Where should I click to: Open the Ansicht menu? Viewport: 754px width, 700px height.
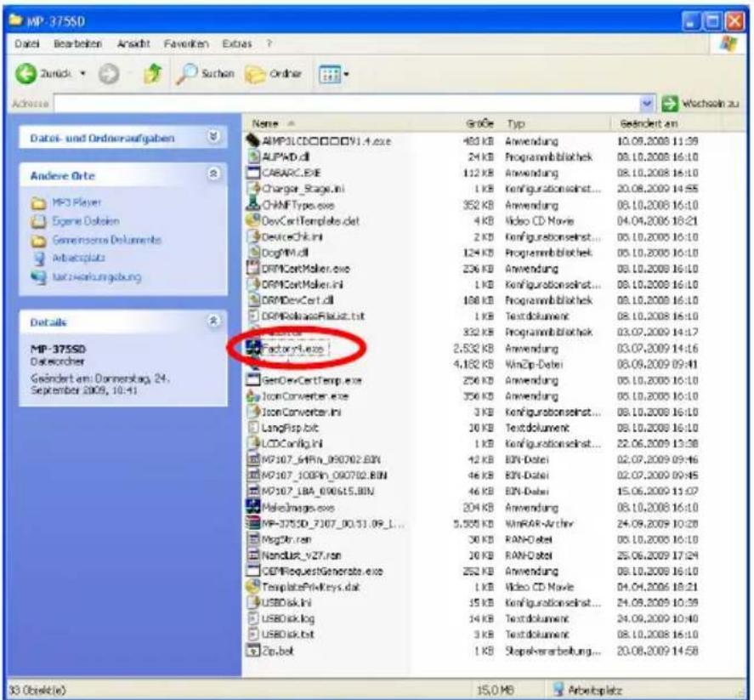click(133, 43)
